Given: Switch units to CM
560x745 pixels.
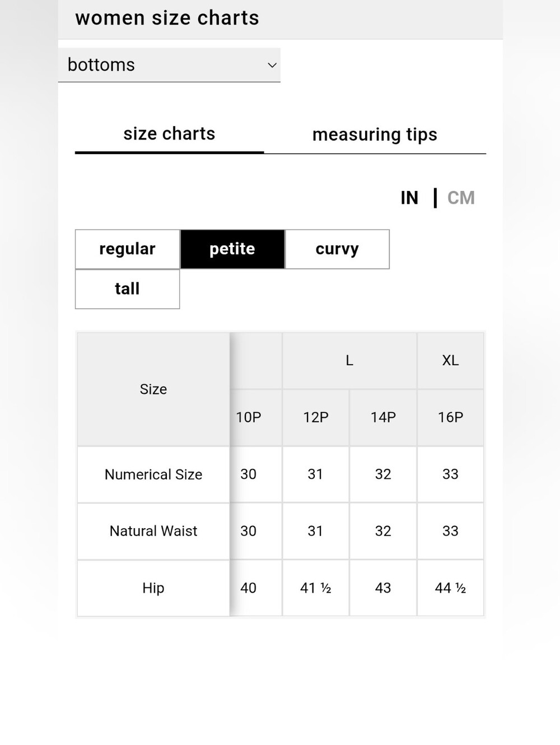Looking at the screenshot, I should tap(461, 198).
